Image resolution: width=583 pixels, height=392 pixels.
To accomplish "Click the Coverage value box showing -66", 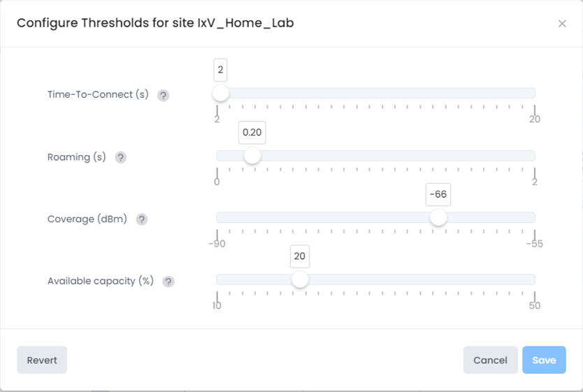I will pos(438,194).
